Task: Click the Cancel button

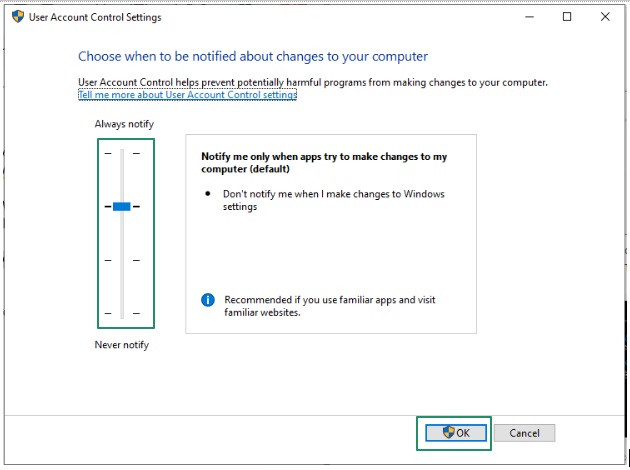Action: pyautogui.click(x=524, y=433)
